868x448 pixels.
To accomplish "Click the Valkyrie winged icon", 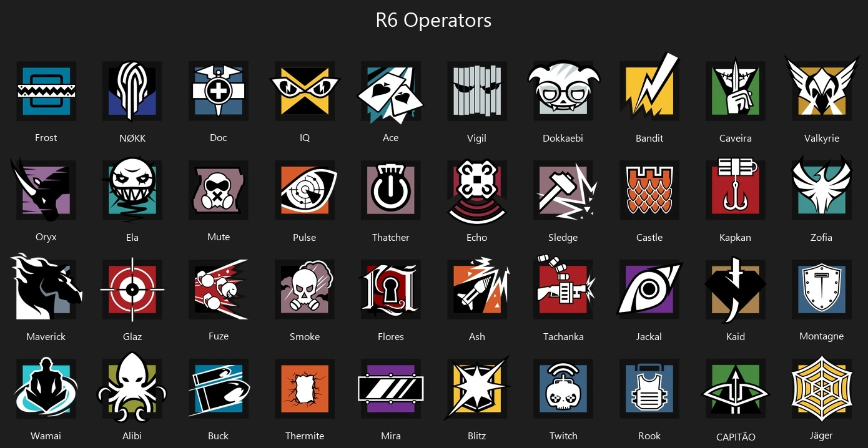I will [822, 89].
